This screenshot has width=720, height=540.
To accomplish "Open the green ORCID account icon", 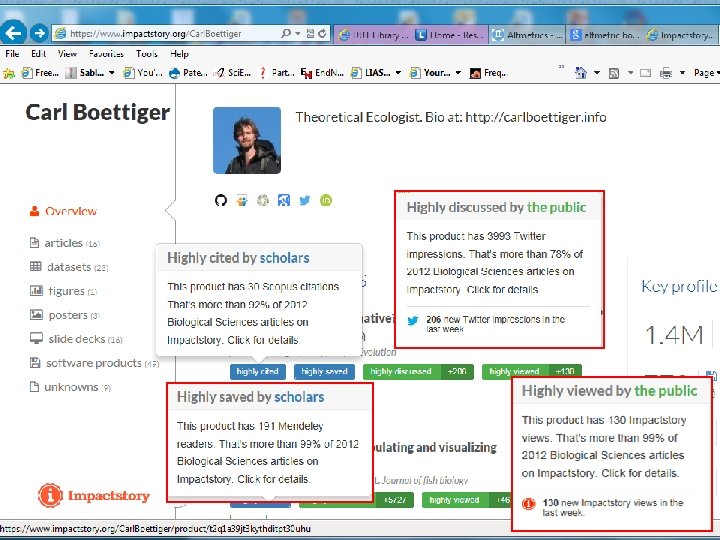I will [326, 200].
